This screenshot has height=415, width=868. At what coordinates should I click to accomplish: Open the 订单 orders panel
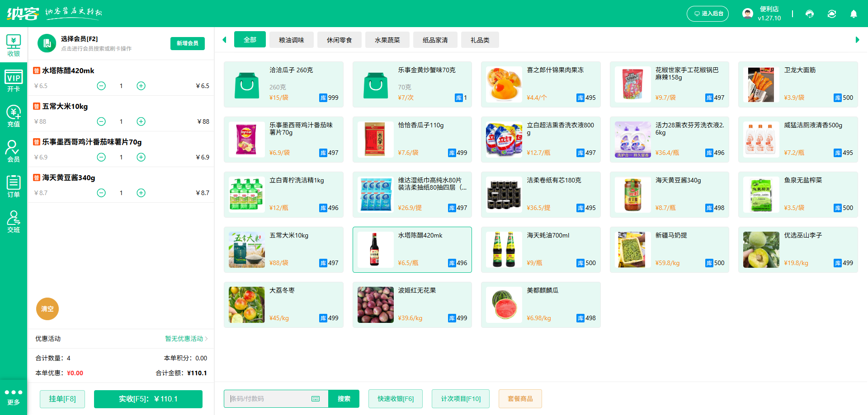coord(14,187)
